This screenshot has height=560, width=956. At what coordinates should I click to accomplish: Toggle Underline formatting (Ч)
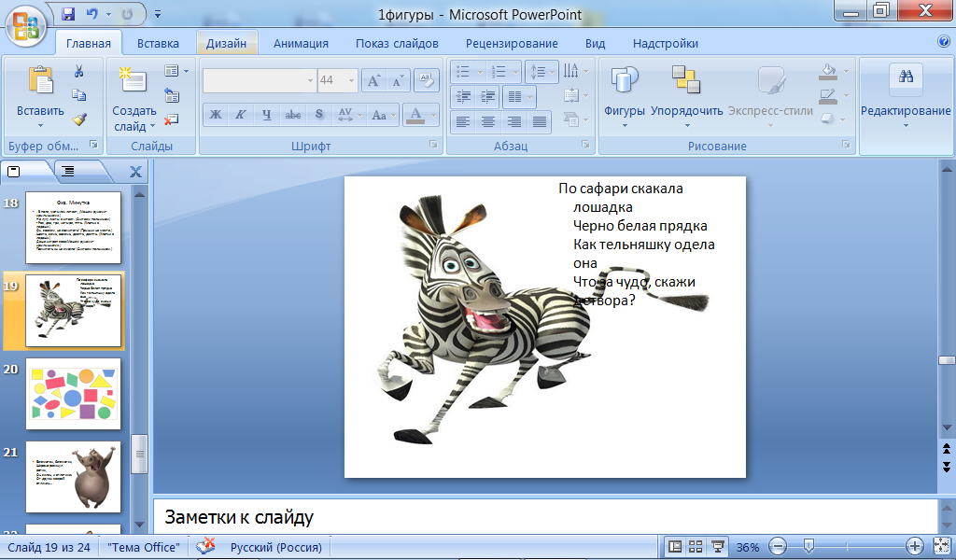point(266,115)
